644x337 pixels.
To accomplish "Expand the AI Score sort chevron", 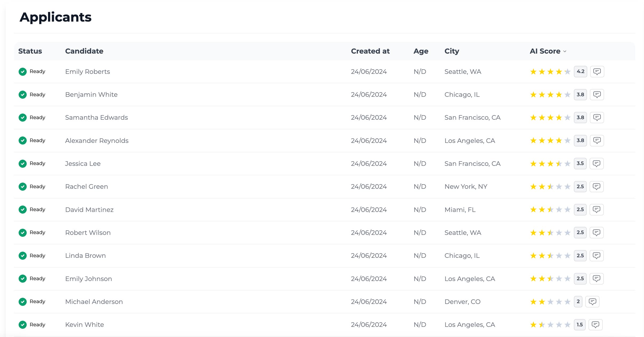I will tap(565, 51).
